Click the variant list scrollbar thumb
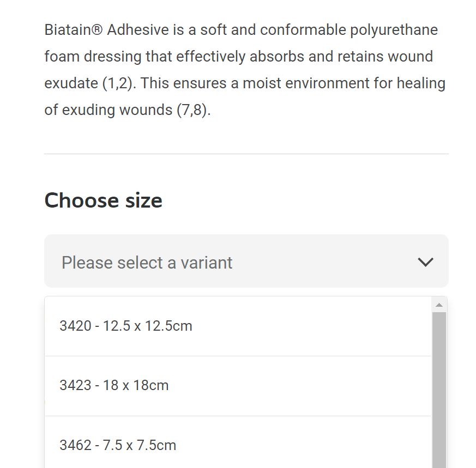This screenshot has height=468, width=476. point(439,390)
